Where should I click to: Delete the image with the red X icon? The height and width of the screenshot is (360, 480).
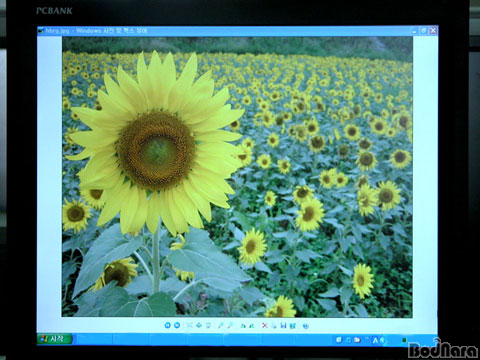pos(265,325)
